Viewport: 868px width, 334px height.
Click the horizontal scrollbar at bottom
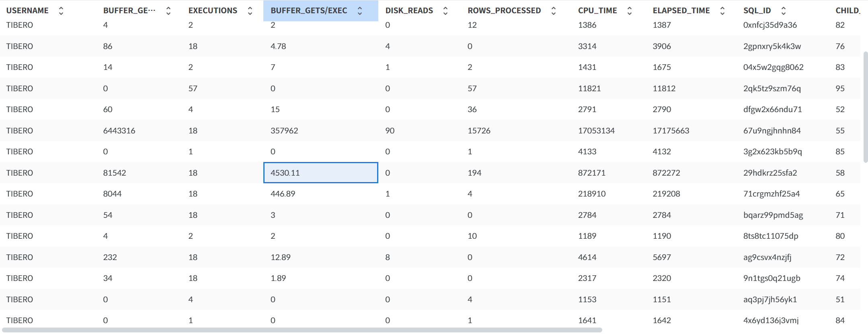coord(302,330)
